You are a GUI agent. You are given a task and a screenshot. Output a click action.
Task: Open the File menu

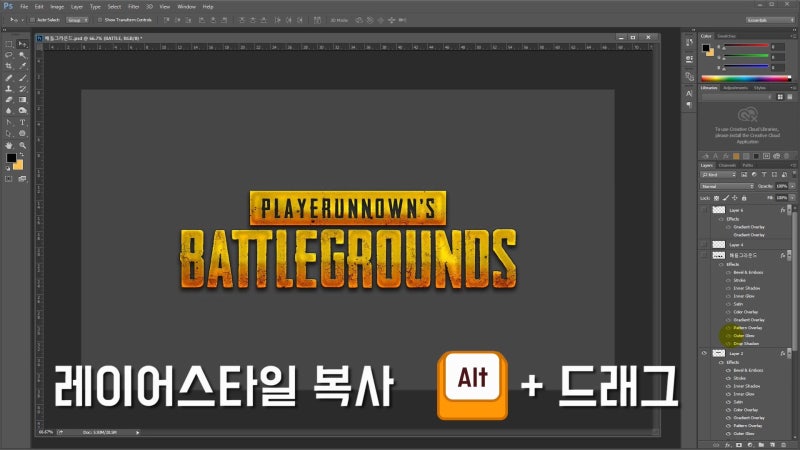(24, 7)
